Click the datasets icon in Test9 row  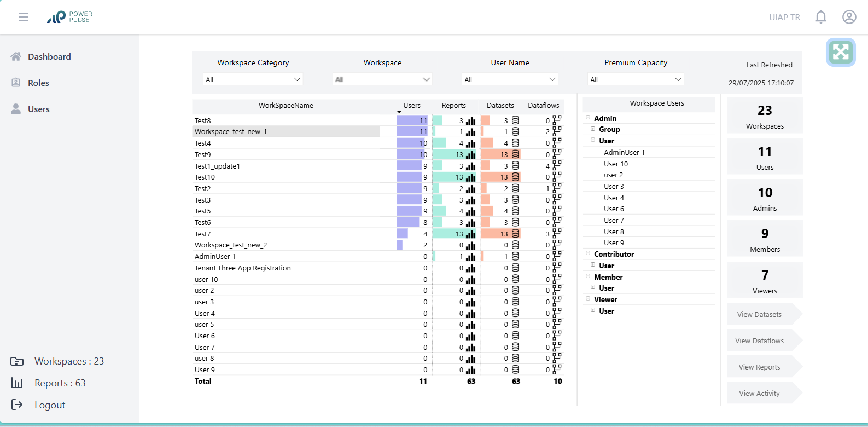(515, 154)
